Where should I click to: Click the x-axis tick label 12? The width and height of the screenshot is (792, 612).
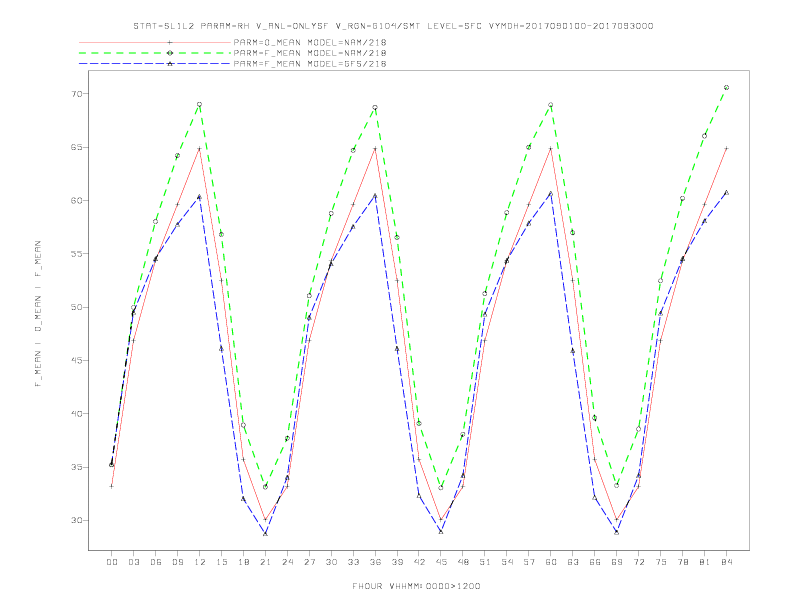tap(200, 562)
